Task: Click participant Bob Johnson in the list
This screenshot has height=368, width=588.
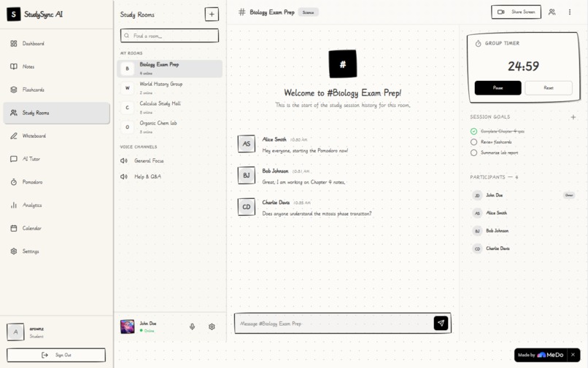Action: (x=524, y=231)
